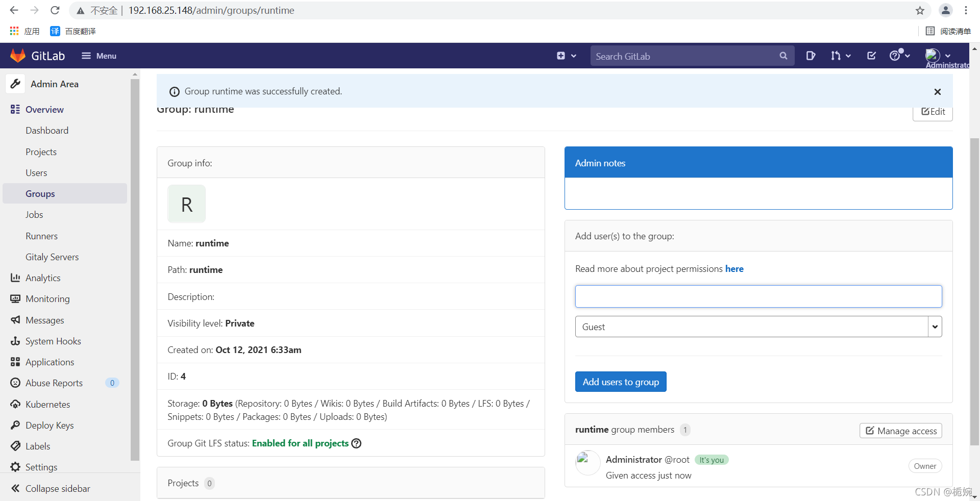
Task: Click the Applications grid icon
Action: tap(15, 362)
